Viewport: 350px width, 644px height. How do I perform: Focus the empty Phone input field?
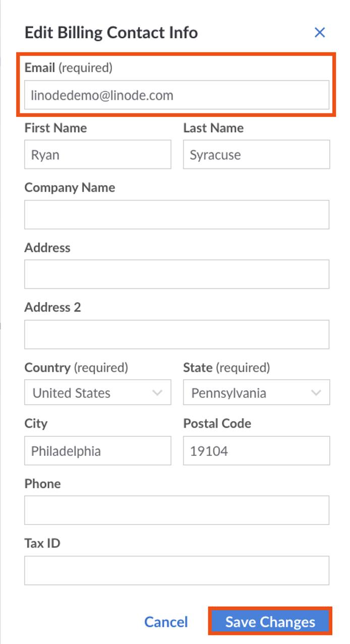[177, 510]
